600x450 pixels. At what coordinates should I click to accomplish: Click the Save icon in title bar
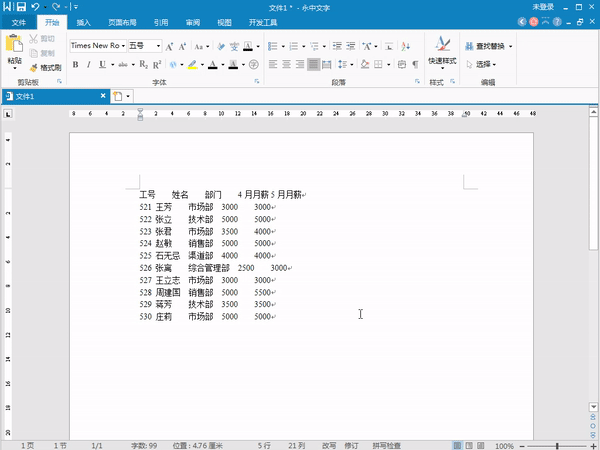click(21, 7)
